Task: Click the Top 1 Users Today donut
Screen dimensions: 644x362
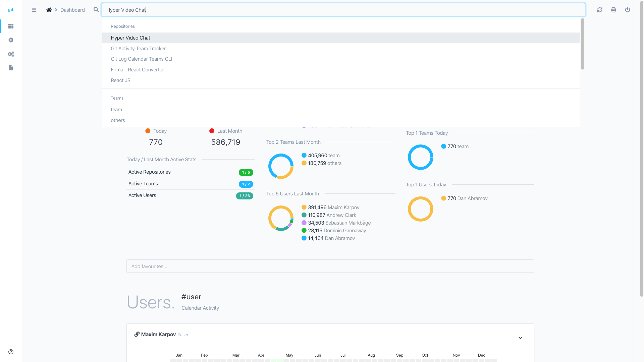Action: 420,209
